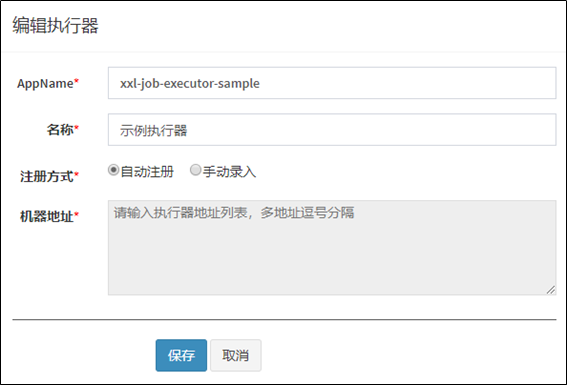Viewport: 567px width, 385px height.
Task: Click the AppName field label
Action: 45,84
